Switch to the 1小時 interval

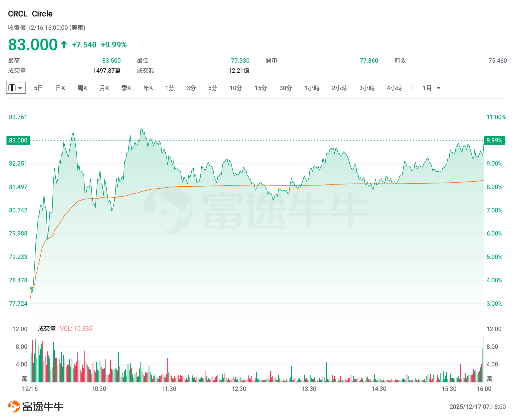coord(312,88)
